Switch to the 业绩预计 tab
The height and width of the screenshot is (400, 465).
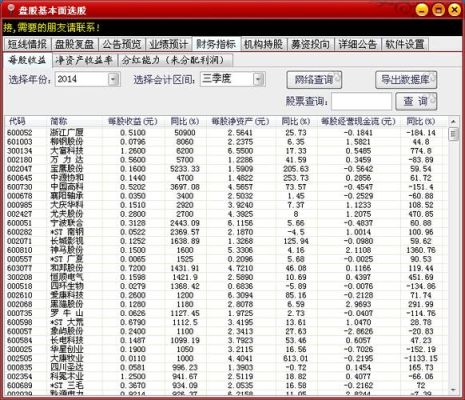[x=169, y=44]
